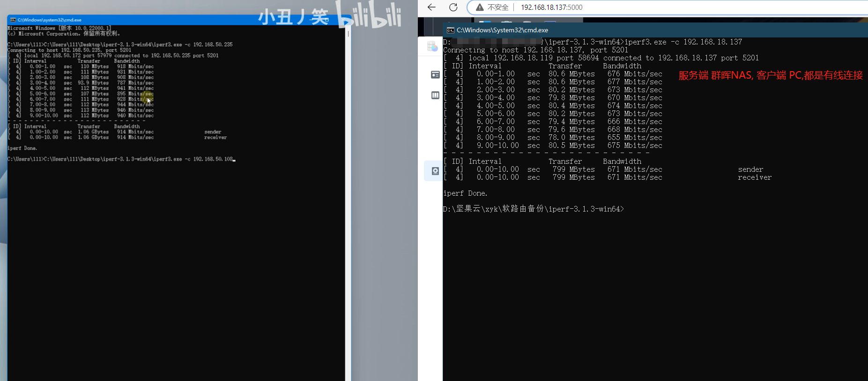Screen dimensions: 868x381
Task: Click 'sender' in the left cmd window
Action: coord(213,132)
